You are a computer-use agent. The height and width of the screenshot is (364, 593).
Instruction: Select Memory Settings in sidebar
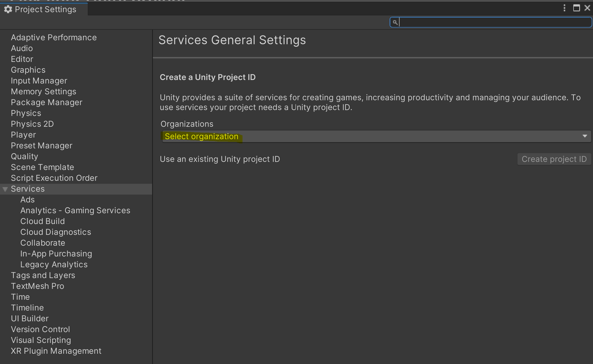tap(43, 92)
